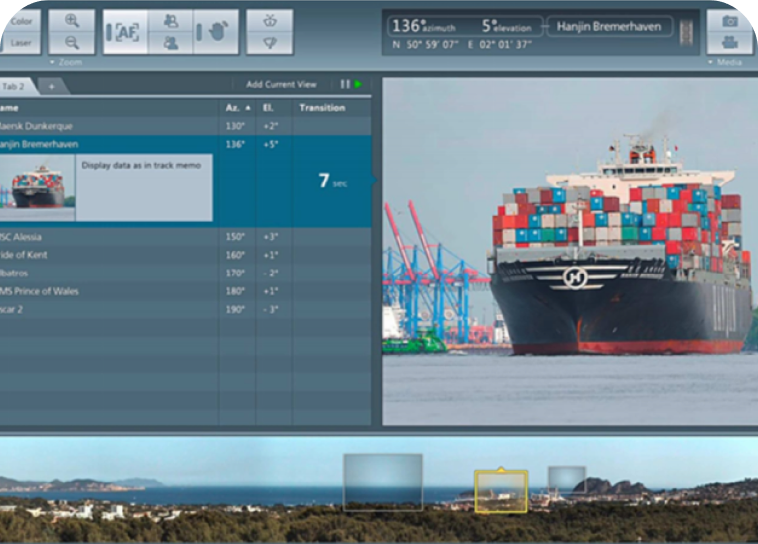
Task: Click the film strip icon beside target name
Action: [x=686, y=32]
